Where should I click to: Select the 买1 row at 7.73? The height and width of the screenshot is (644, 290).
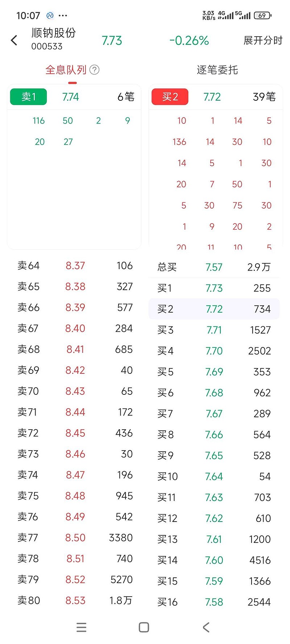(214, 288)
